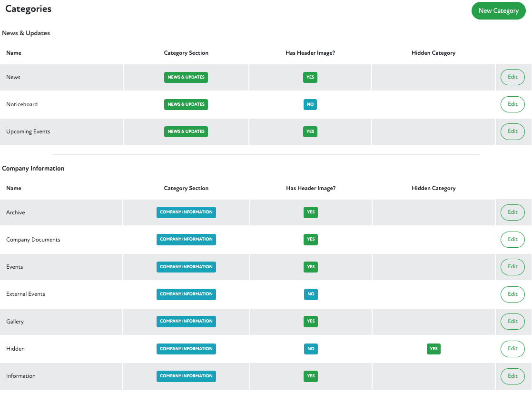
Task: Edit the External Events category
Action: (512, 294)
